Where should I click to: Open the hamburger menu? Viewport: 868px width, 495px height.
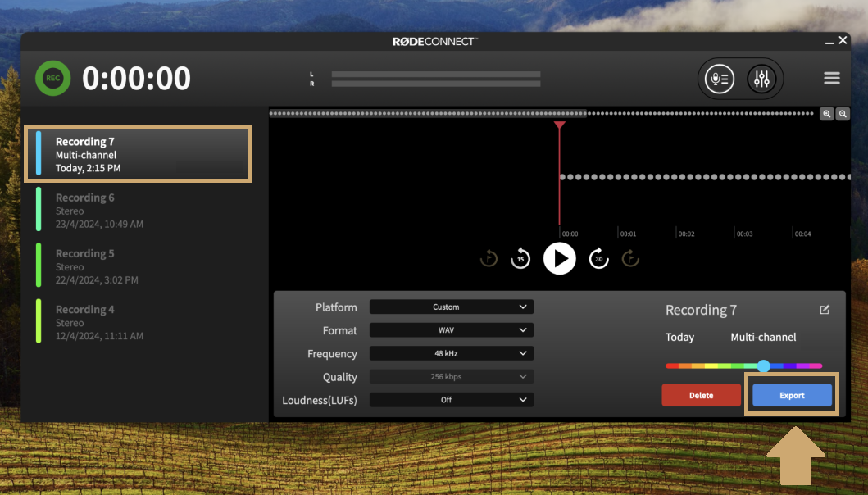tap(831, 79)
